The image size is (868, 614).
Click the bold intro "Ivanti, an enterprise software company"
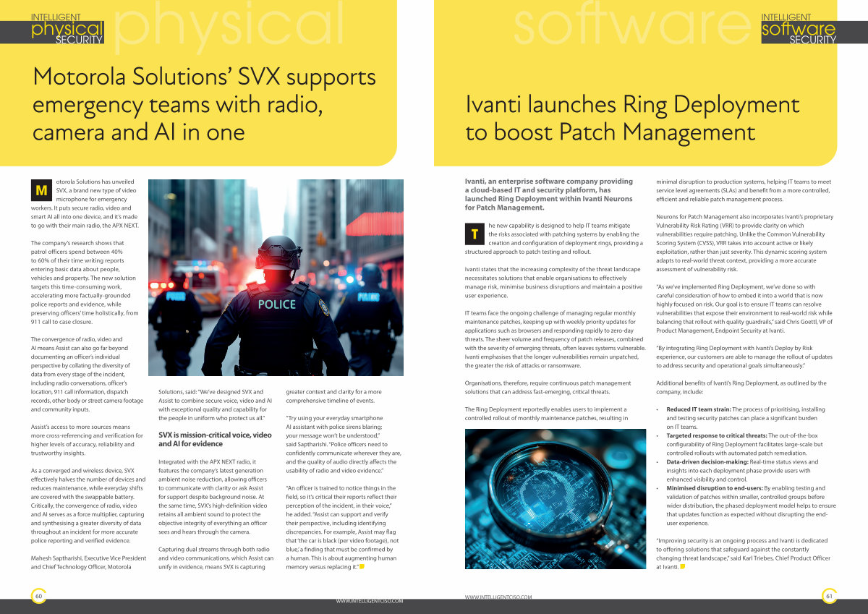[549, 194]
